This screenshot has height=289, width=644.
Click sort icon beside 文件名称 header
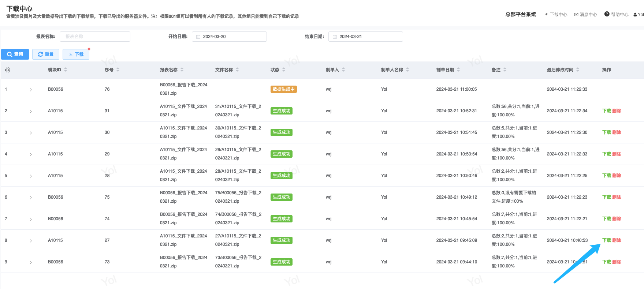pos(237,70)
